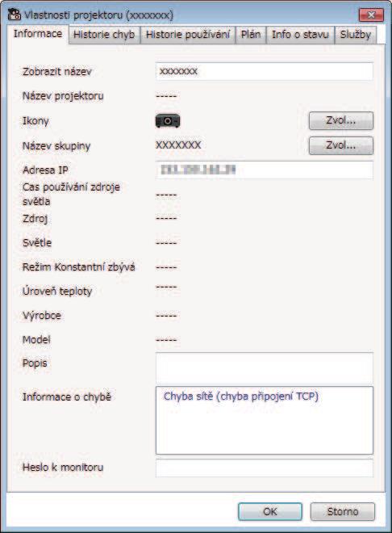Click the Model label
The image size is (392, 533).
click(x=36, y=339)
